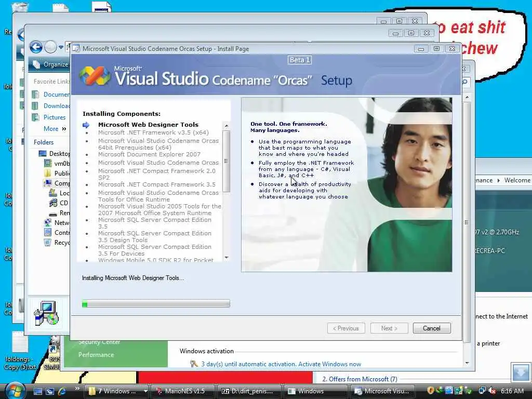Click the Next button in setup

389,328
